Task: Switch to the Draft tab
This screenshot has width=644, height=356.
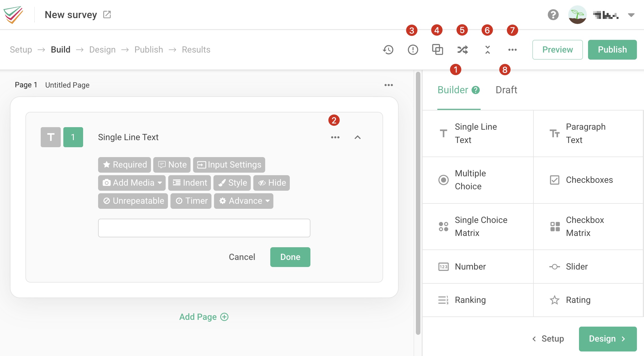Action: 506,90
